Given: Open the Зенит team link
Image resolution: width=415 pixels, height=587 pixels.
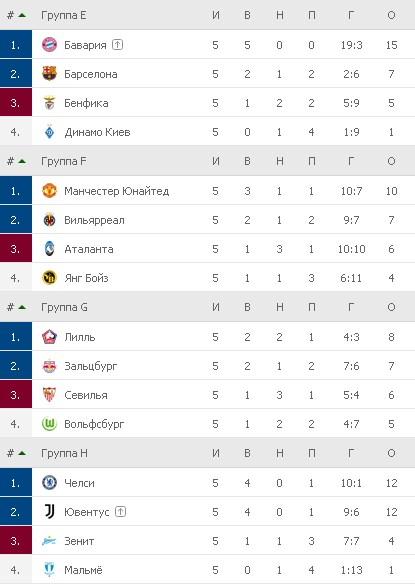Looking at the screenshot, I should [x=79, y=541].
